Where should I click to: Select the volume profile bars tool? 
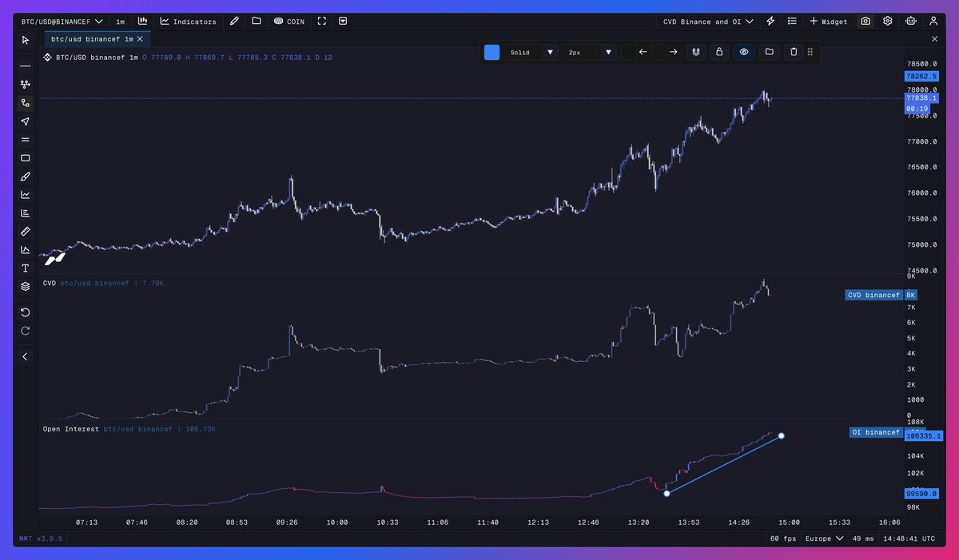(26, 213)
